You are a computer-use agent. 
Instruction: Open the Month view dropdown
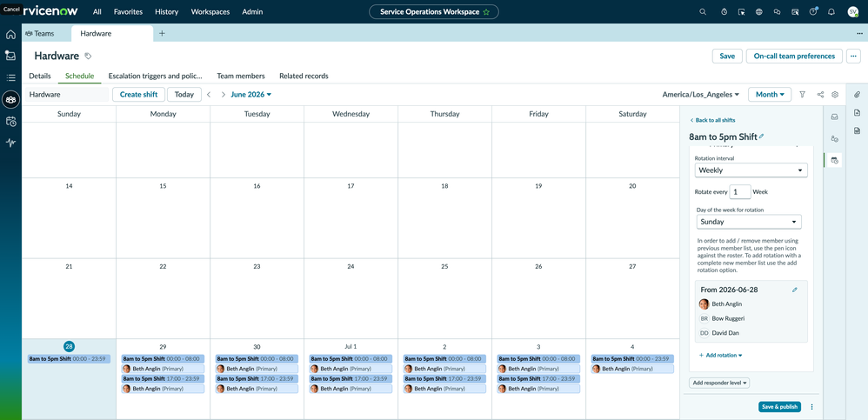pos(770,95)
